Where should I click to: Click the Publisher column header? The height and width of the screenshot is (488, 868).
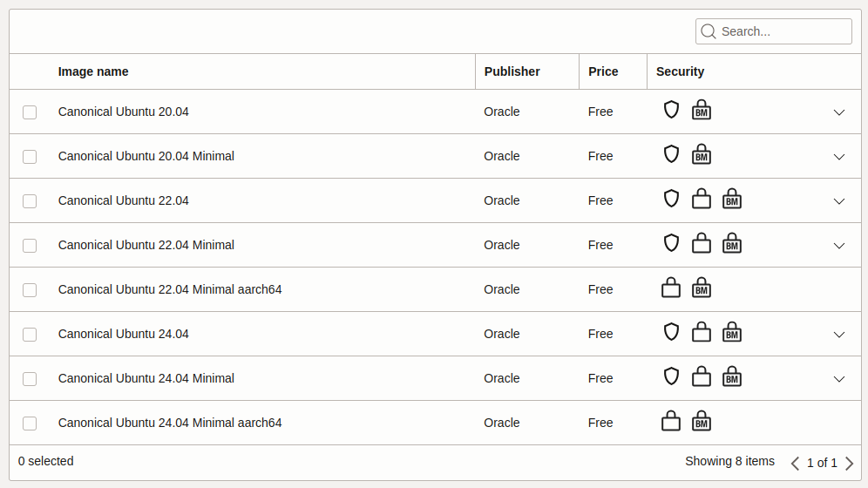(x=512, y=72)
